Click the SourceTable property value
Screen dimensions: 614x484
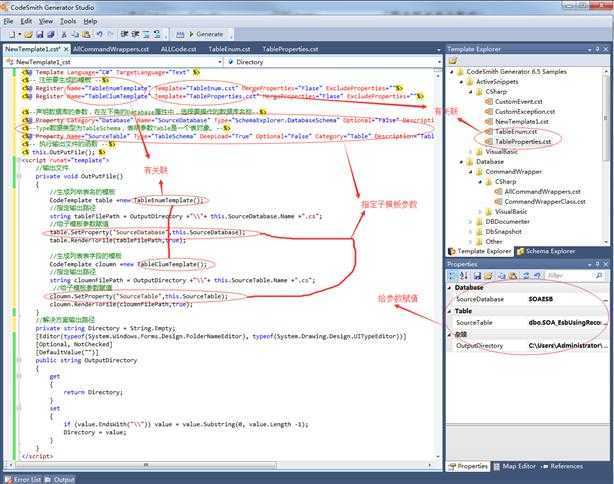(x=567, y=323)
